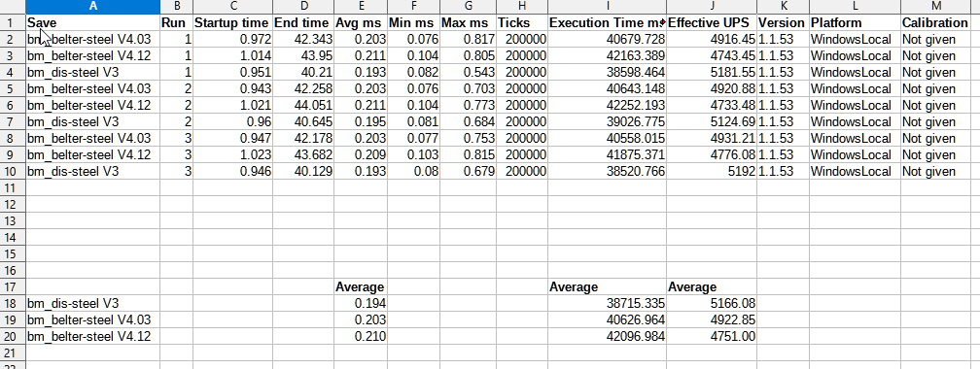Select cell with startup time 0.972
This screenshot has width=980, height=369.
[233, 40]
